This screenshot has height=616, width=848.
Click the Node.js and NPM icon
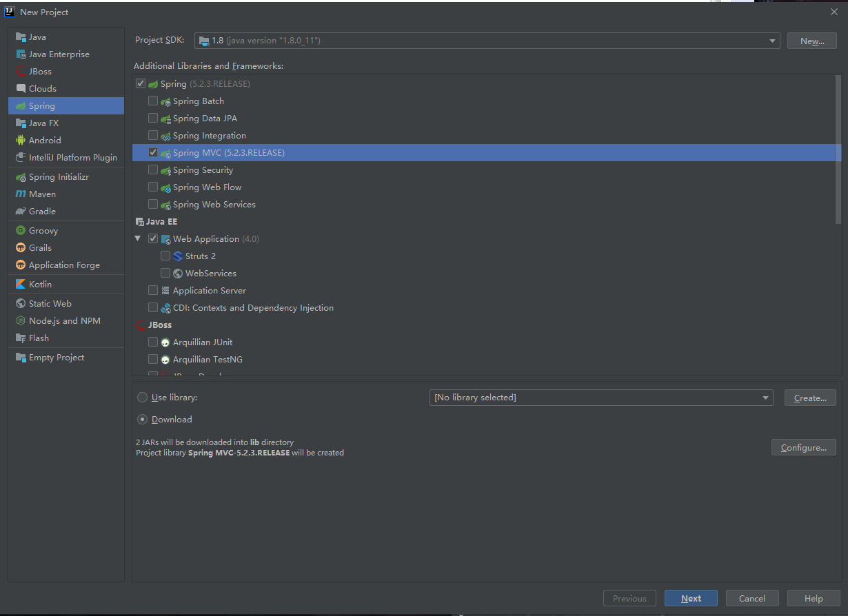(21, 321)
